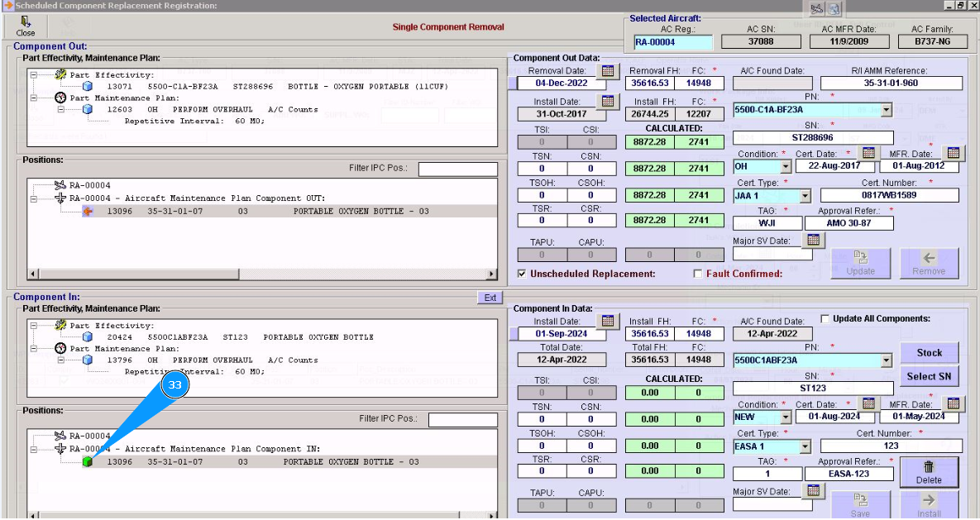Collapse the Part Effectivity node in Component Out
Viewport: 980px width, 520px height.
click(34, 74)
